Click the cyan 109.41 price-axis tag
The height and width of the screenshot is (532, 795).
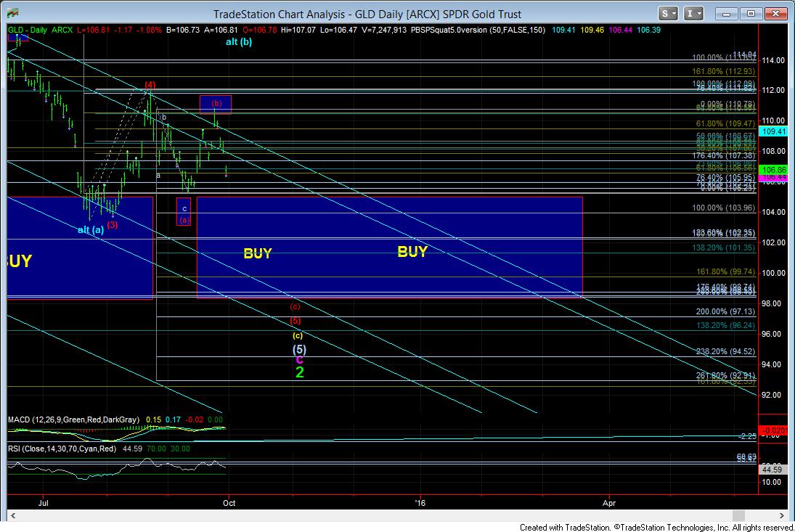point(773,132)
